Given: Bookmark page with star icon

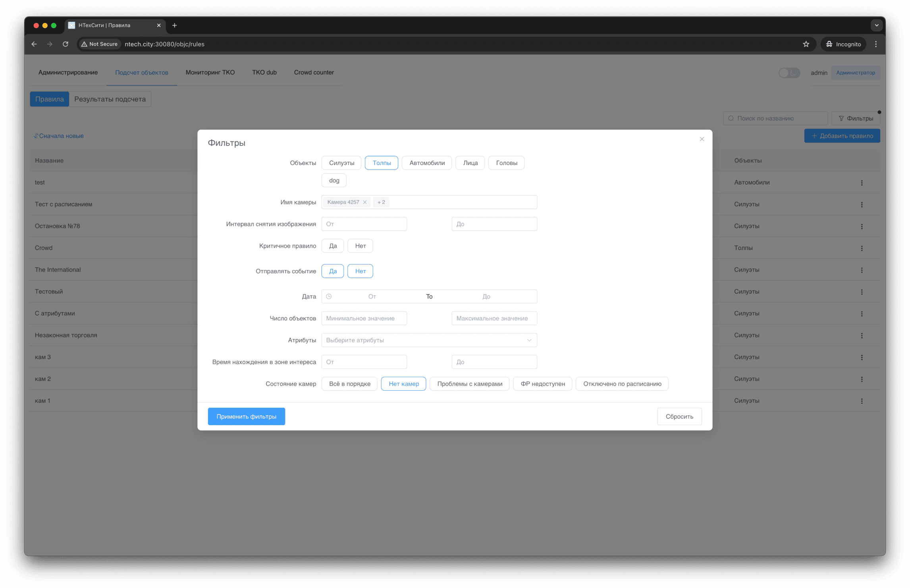Looking at the screenshot, I should pos(806,44).
